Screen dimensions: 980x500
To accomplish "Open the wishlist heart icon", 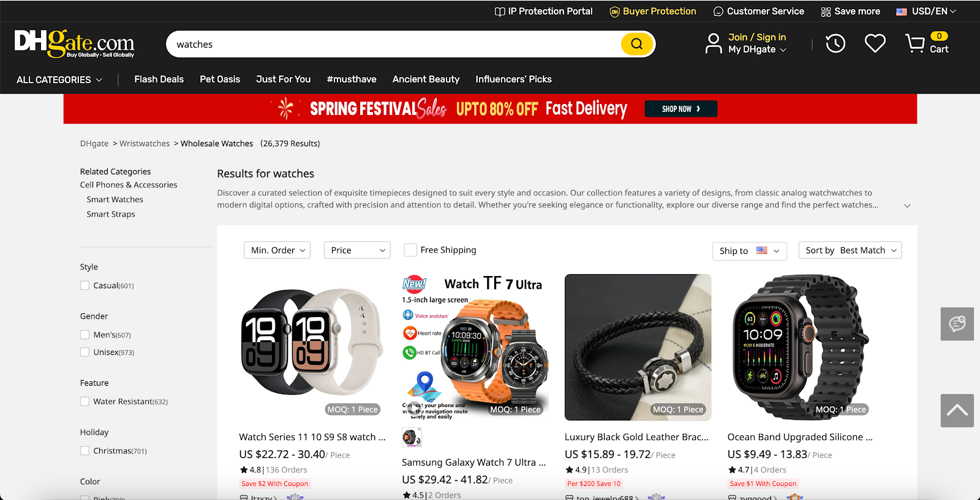I will point(875,43).
